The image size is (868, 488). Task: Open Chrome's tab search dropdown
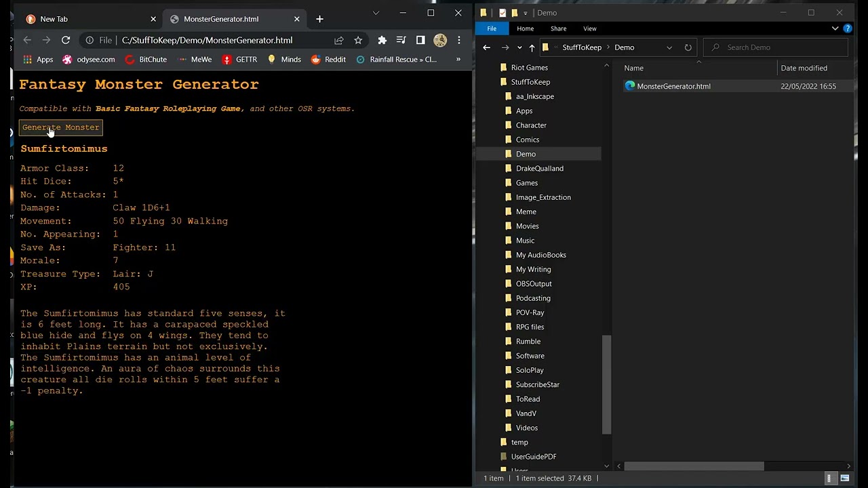[x=376, y=13]
